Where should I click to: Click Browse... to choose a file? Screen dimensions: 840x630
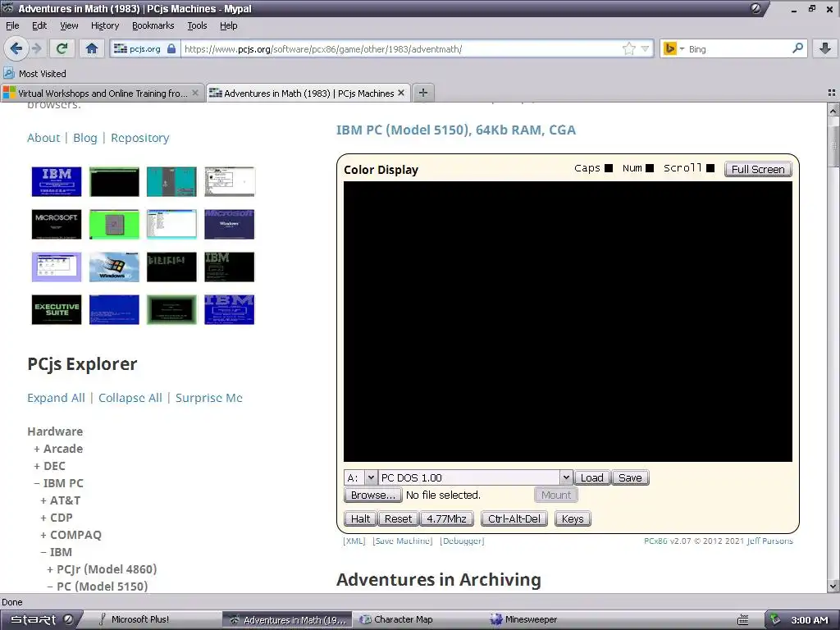click(373, 495)
